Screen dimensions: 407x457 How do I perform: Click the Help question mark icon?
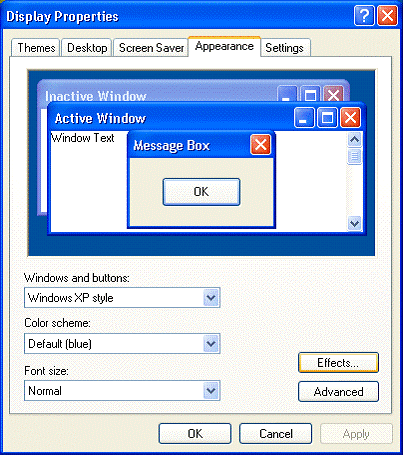(x=364, y=16)
